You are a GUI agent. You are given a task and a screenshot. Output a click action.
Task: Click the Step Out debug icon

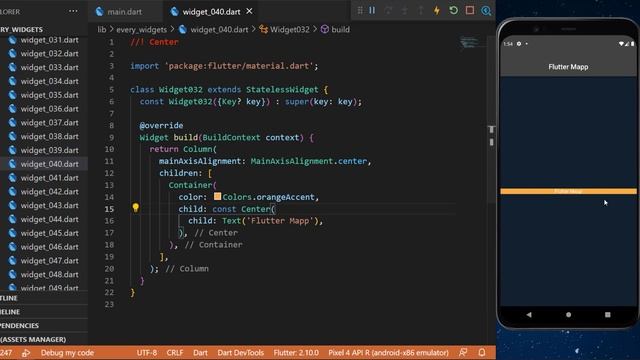pos(421,11)
